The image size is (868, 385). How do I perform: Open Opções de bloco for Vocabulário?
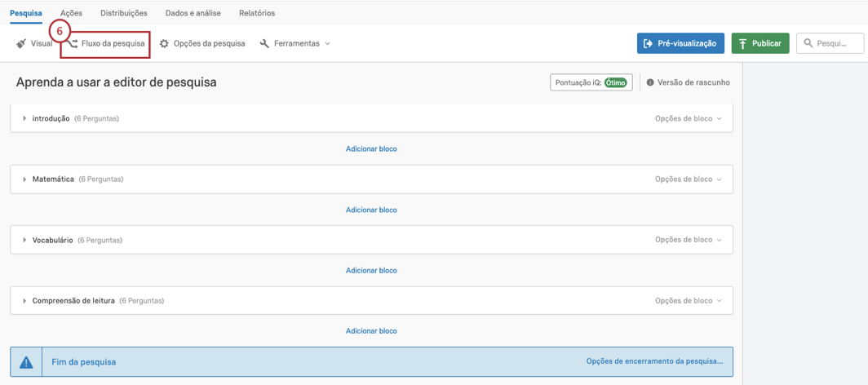(x=688, y=240)
